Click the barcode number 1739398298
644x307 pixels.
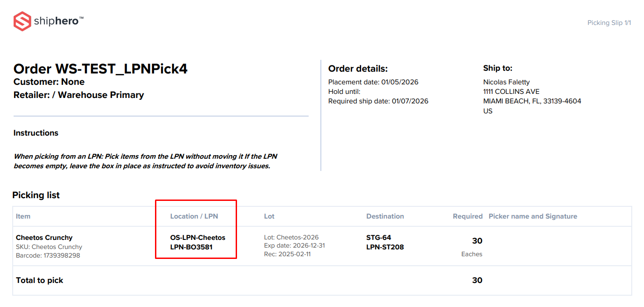click(48, 255)
